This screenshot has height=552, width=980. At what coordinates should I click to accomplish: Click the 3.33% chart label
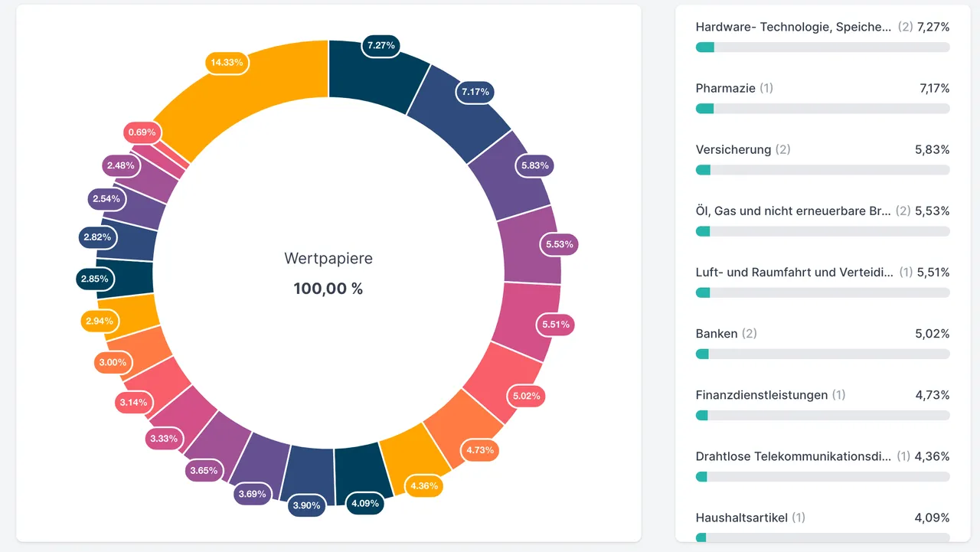coord(164,439)
